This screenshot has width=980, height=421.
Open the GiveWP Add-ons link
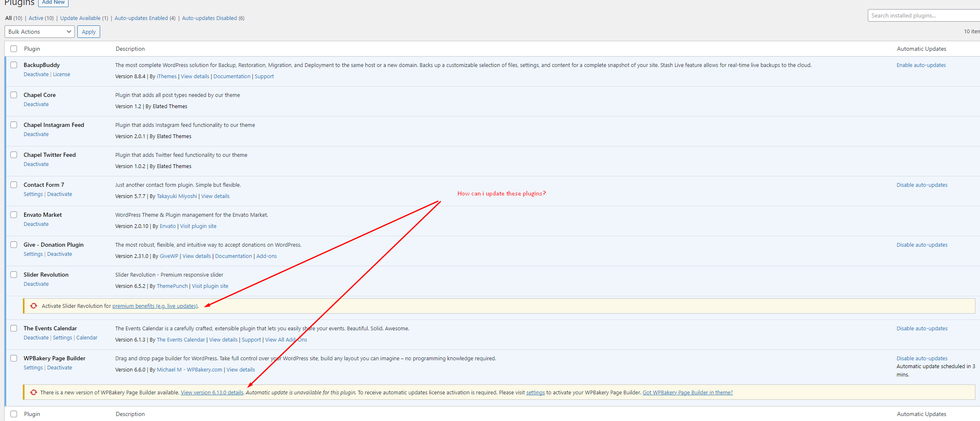coord(266,256)
